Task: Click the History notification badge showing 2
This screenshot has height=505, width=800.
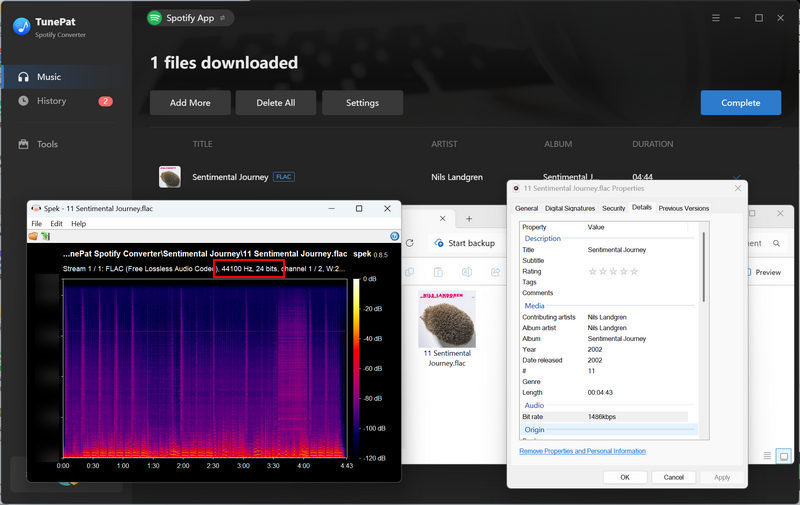Action: tap(105, 101)
